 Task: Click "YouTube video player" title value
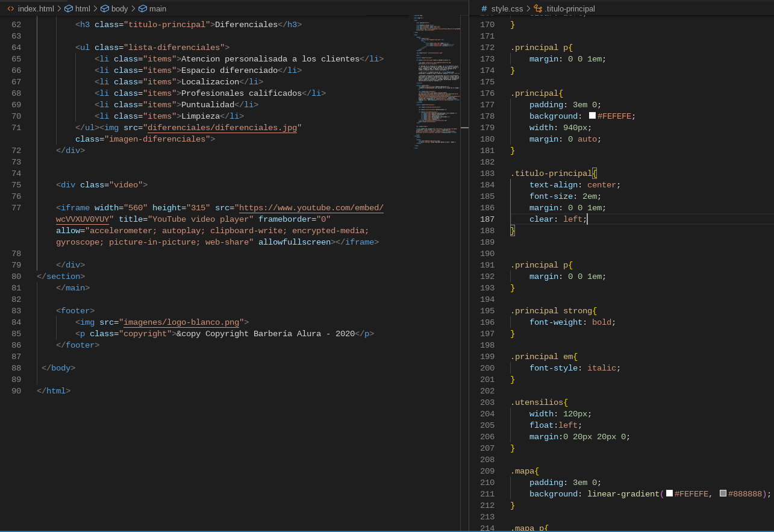tap(201, 219)
